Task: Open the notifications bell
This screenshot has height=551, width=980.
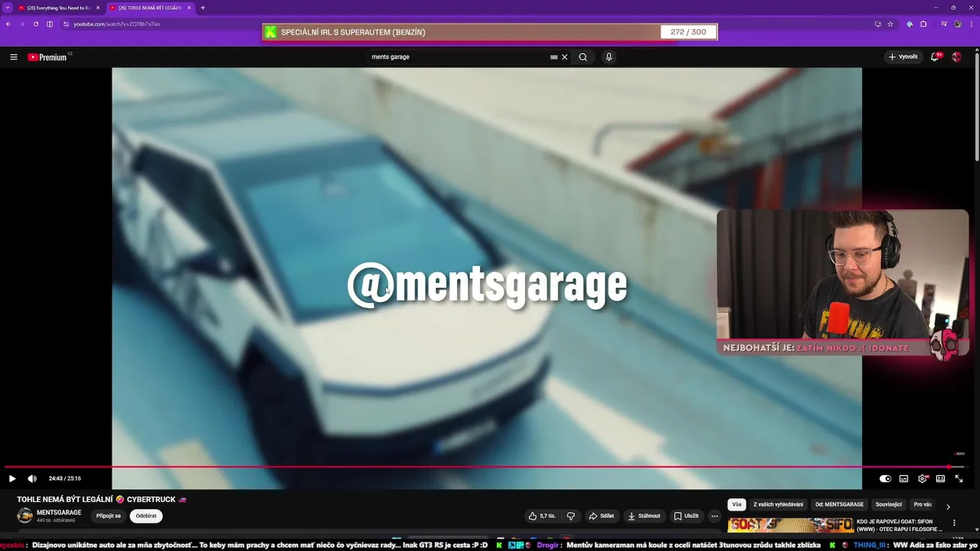Action: (935, 57)
